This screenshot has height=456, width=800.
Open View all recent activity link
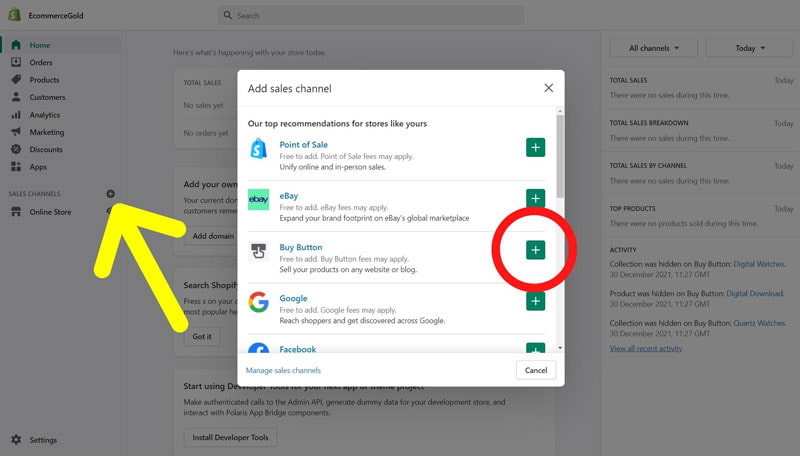coord(646,348)
